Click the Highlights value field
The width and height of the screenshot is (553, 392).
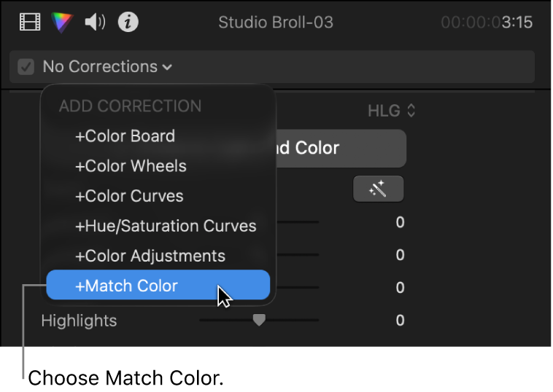coord(400,320)
